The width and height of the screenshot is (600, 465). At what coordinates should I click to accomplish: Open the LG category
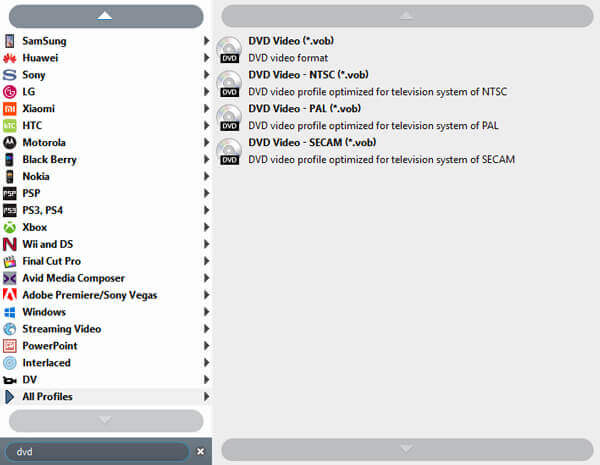point(106,92)
